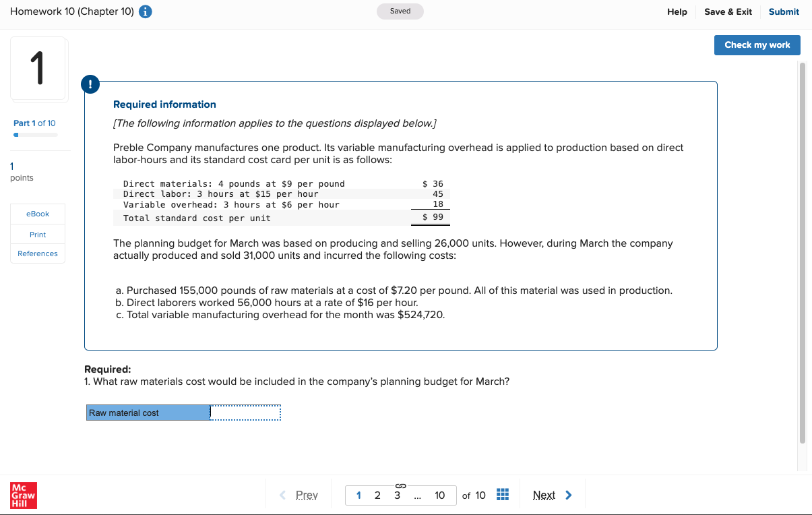Click the Print link

pyautogui.click(x=37, y=234)
